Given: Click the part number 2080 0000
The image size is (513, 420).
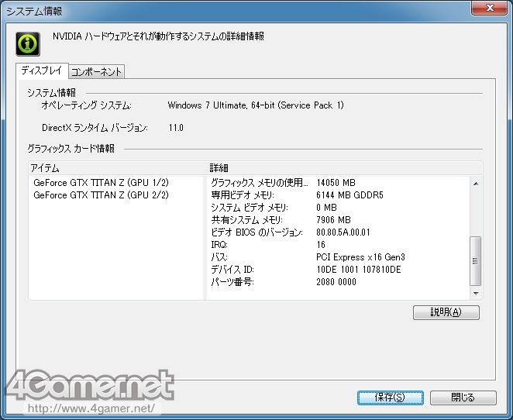Looking at the screenshot, I should click(x=336, y=282).
